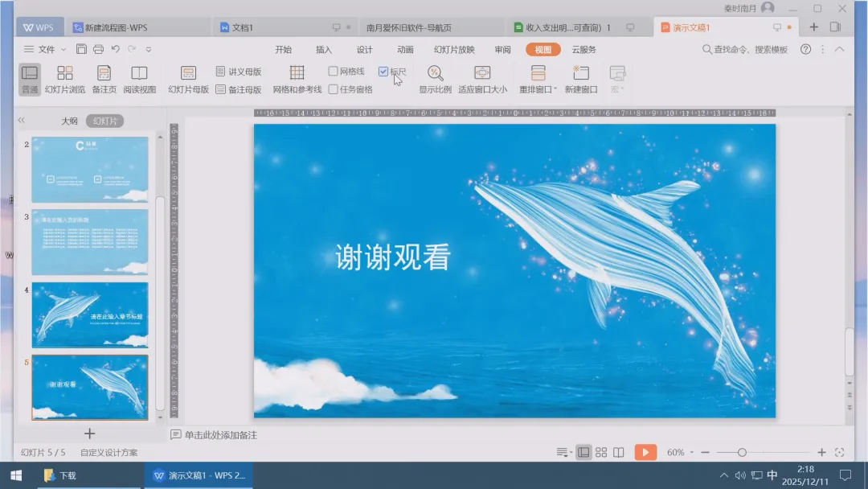Click the zoom in plus button
The width and height of the screenshot is (868, 489).
(821, 453)
